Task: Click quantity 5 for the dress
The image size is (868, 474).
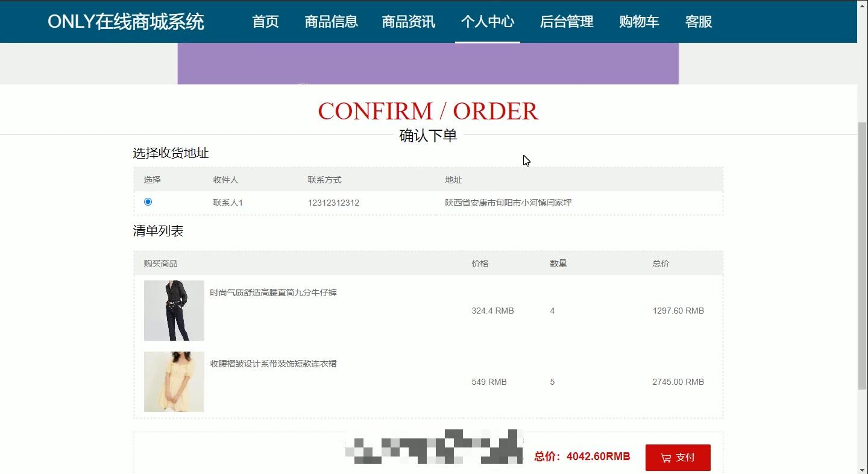Action: point(552,382)
